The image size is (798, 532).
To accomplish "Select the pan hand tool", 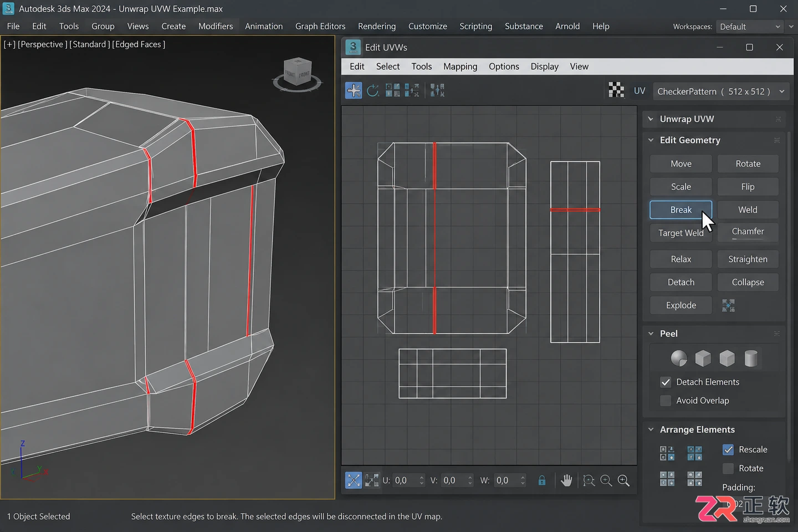I will click(566, 480).
